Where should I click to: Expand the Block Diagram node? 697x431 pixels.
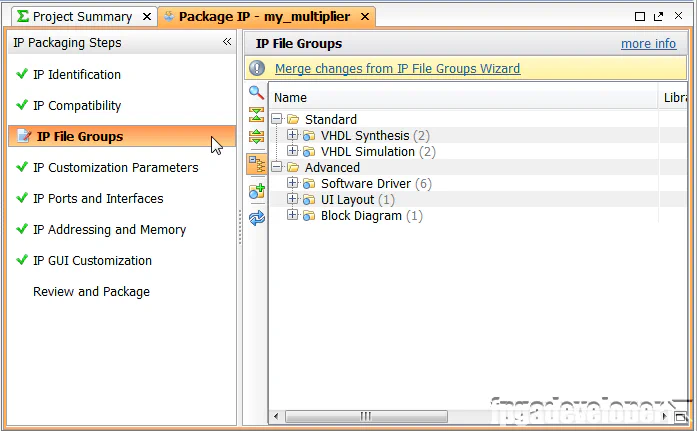tap(292, 215)
